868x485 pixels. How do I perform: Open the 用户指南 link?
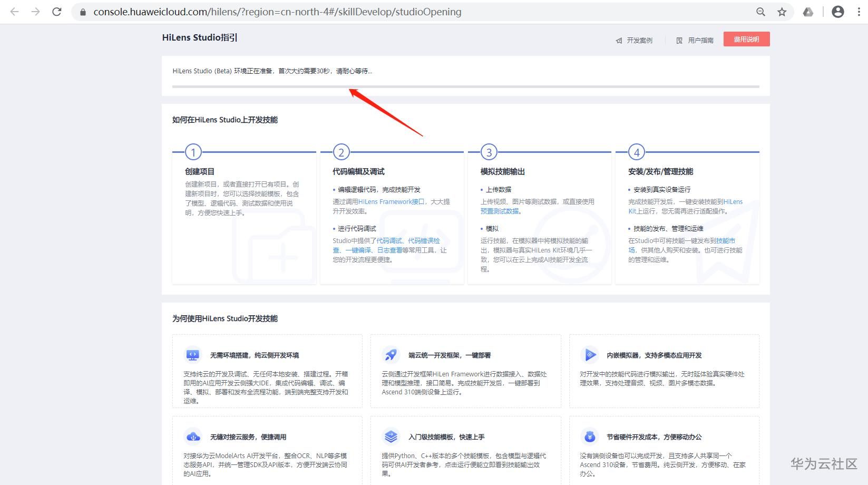coord(695,40)
